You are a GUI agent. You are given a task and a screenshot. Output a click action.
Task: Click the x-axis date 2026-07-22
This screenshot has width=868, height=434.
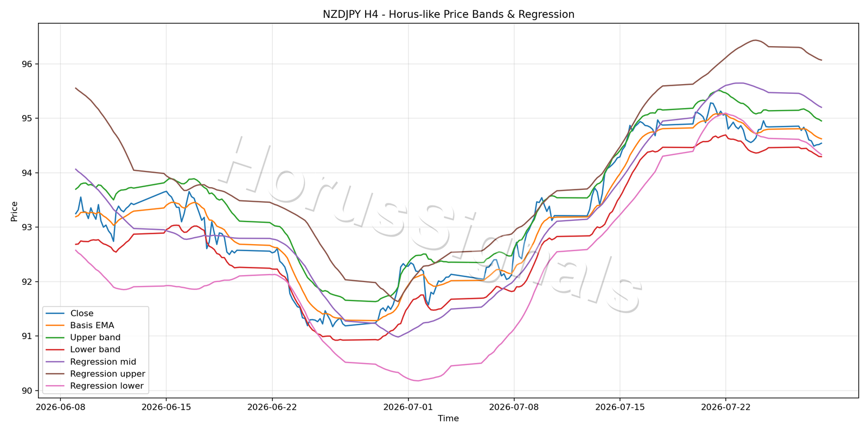click(x=726, y=407)
